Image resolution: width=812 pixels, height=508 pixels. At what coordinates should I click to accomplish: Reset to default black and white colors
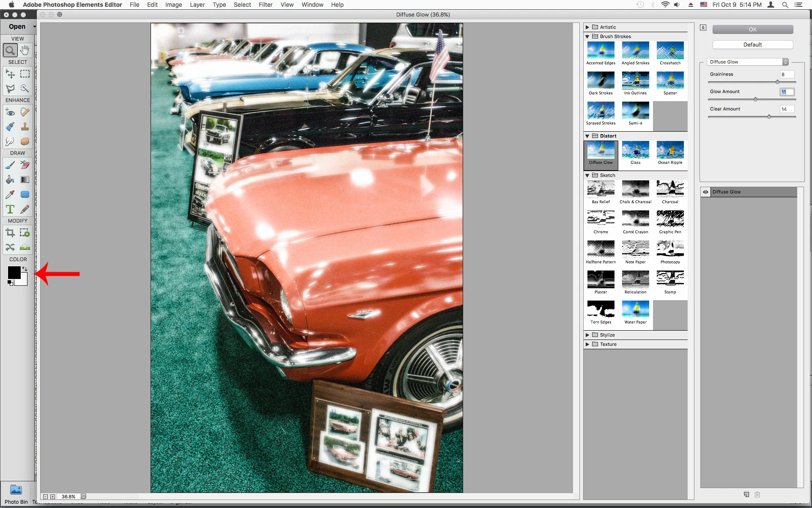pos(10,283)
